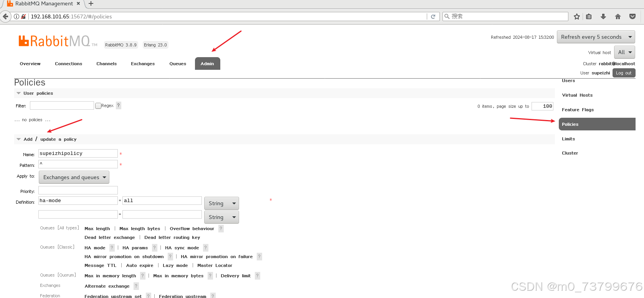The height and width of the screenshot is (298, 644).
Task: Switch to the Overview tab
Action: click(x=30, y=64)
